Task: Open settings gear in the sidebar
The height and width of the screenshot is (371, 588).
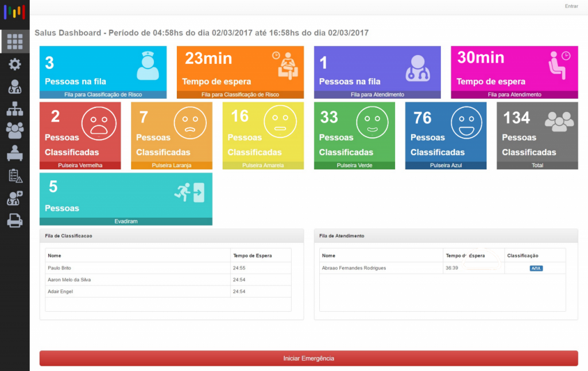Action: coord(14,64)
